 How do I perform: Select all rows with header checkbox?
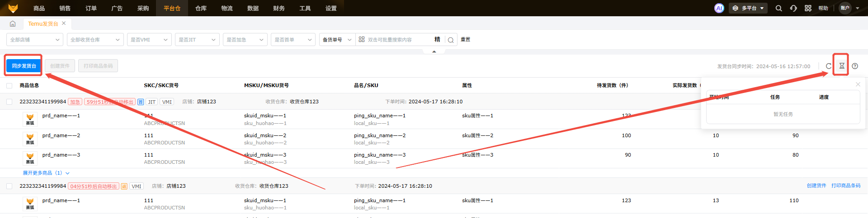(x=9, y=85)
